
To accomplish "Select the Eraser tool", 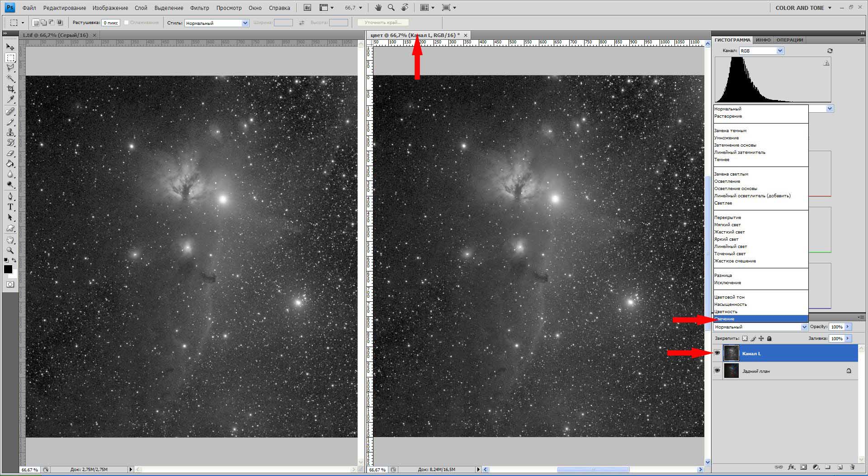I will click(x=10, y=153).
